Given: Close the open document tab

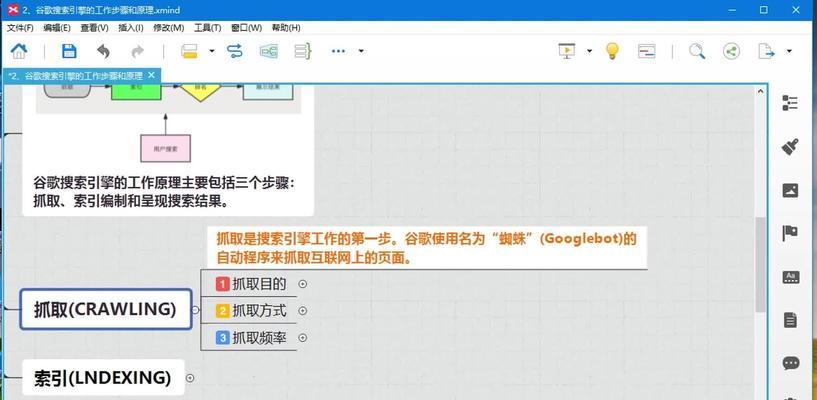Looking at the screenshot, I should (151, 76).
